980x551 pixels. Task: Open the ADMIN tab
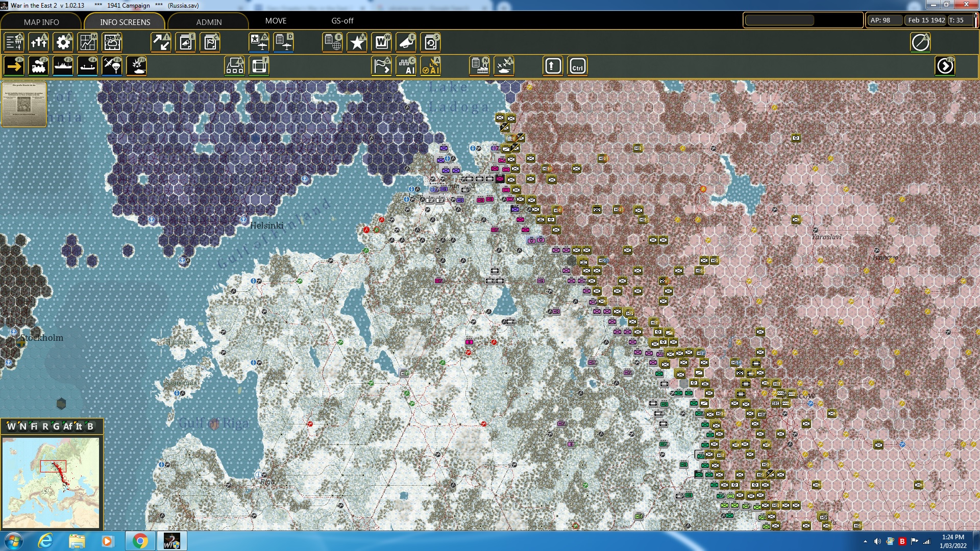click(209, 22)
